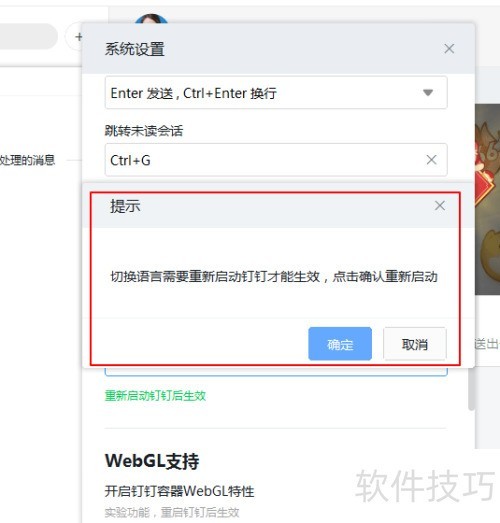
Task: Confirm restart with the 确定 button
Action: point(340,344)
